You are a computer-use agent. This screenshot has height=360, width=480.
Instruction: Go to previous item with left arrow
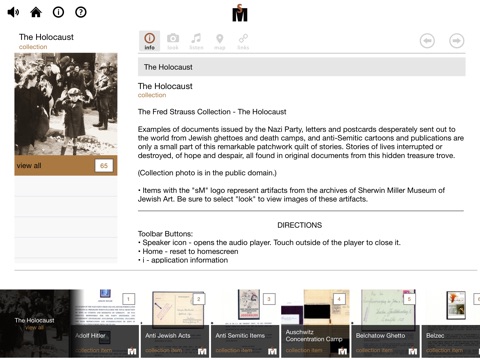tap(427, 41)
